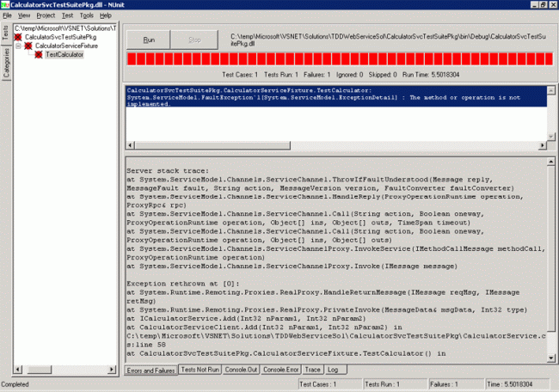Click the red X icon beside TestCalculator
Image resolution: width=559 pixels, height=392 pixels.
point(39,54)
